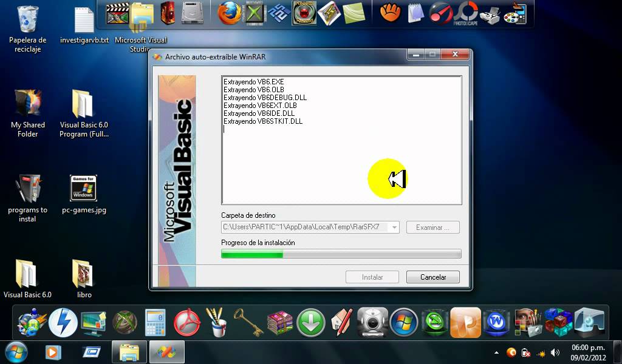Select the My Shared Folder desktop icon

[27, 113]
